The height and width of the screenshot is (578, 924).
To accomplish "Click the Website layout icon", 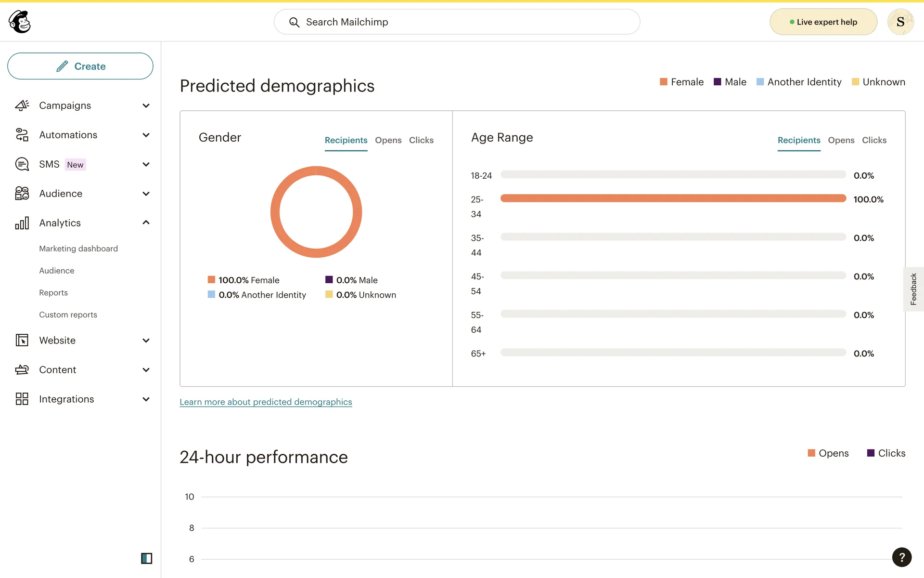I will (22, 341).
